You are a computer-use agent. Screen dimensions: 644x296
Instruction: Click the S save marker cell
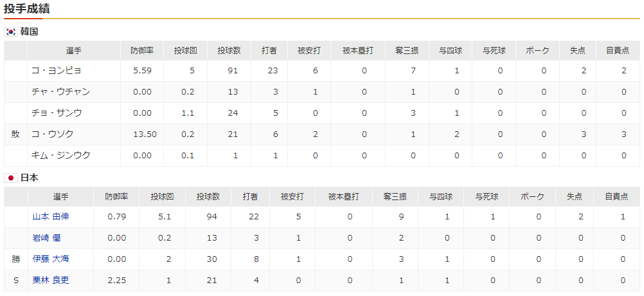15,281
